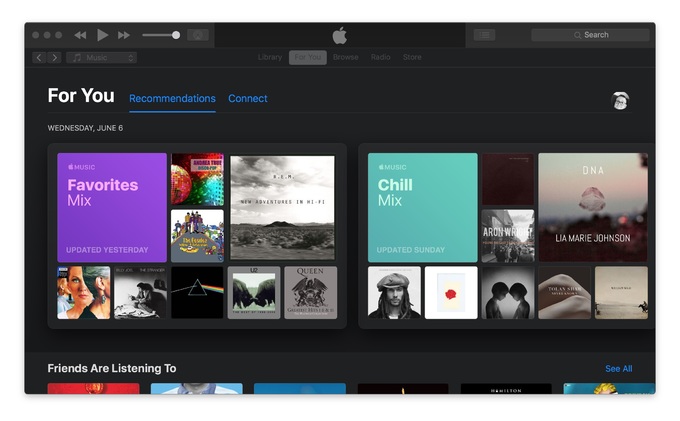Go forward with the right chevron

point(54,57)
